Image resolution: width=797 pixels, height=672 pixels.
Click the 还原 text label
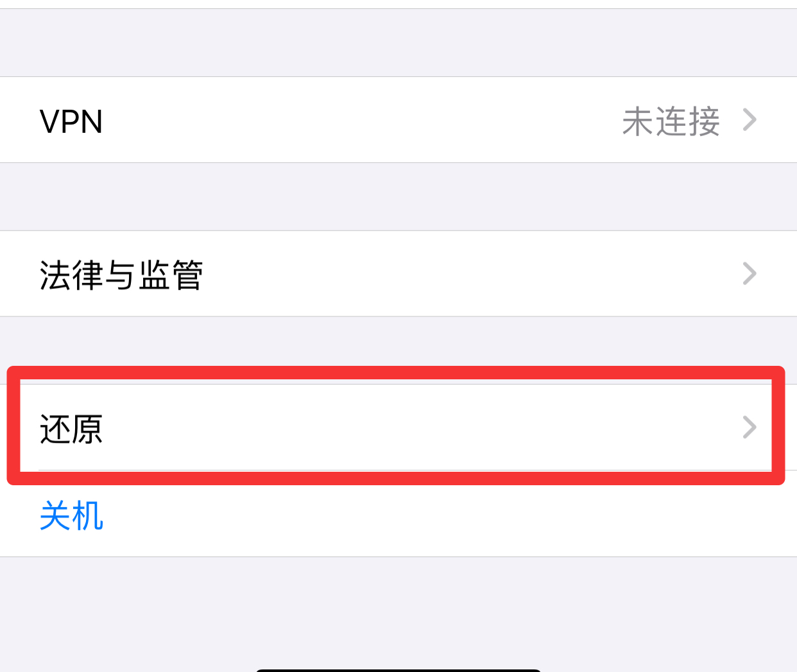click(x=71, y=429)
